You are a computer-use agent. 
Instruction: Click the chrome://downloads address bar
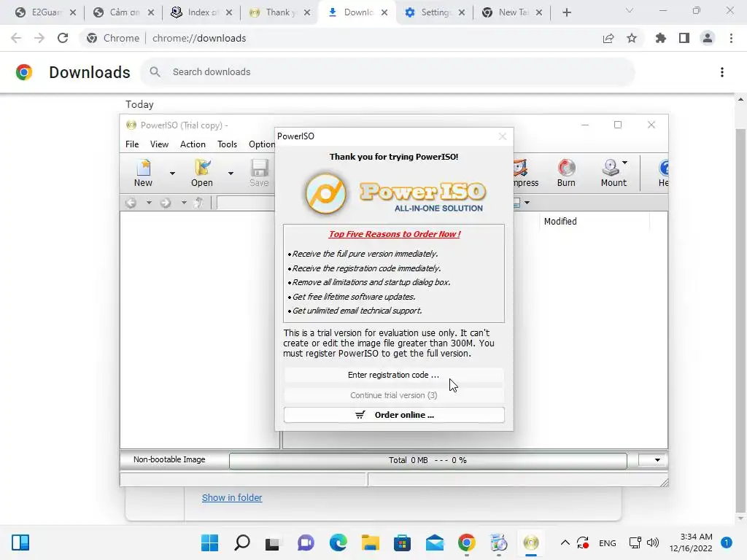[199, 38]
